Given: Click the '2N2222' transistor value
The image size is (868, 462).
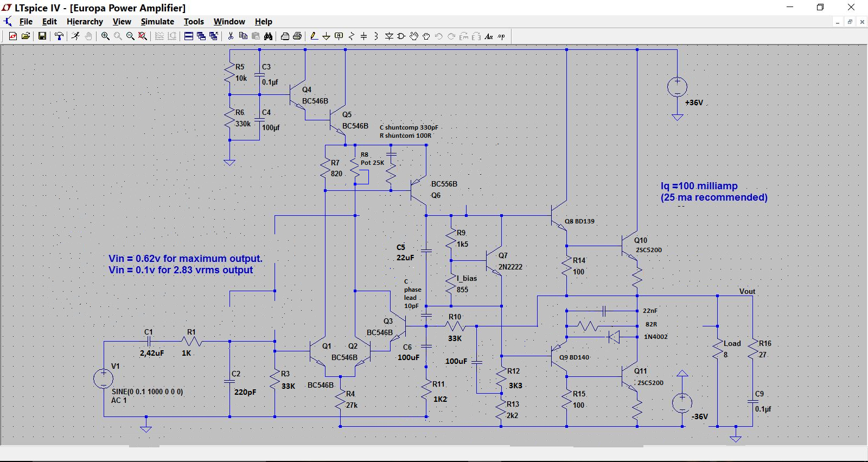Looking at the screenshot, I should 510,267.
